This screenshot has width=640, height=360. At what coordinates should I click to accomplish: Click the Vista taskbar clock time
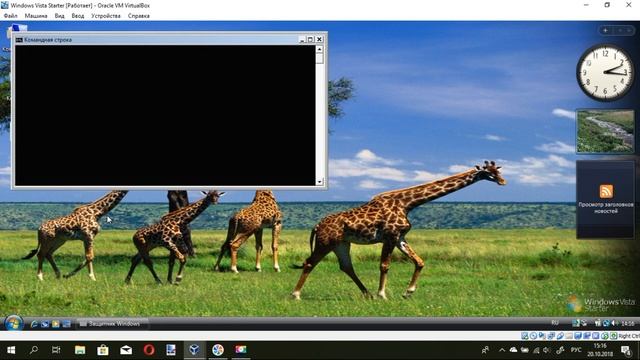628,323
